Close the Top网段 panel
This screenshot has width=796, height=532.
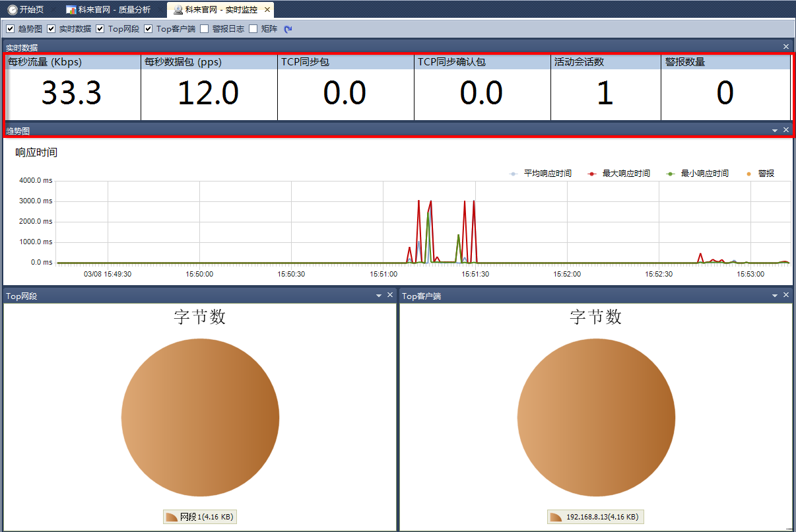(389, 295)
